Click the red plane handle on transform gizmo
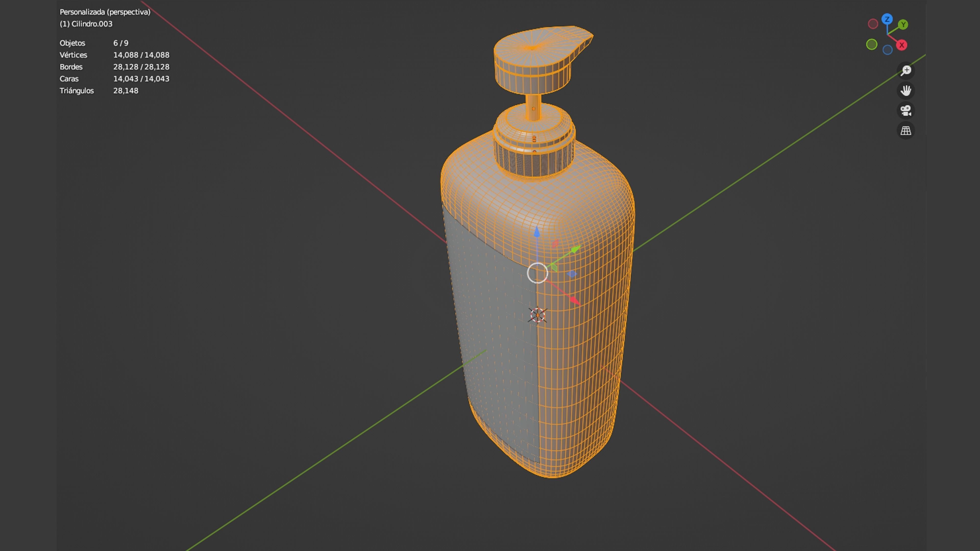 click(x=555, y=244)
